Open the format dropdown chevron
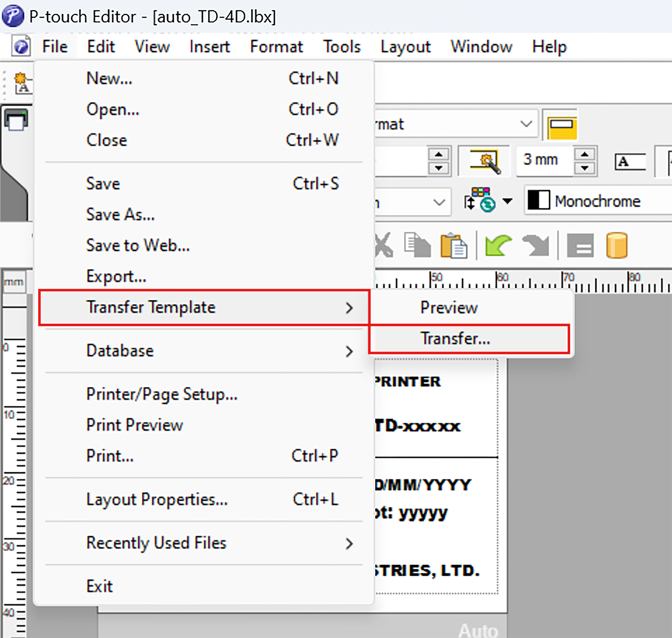This screenshot has width=672, height=638. (x=526, y=124)
